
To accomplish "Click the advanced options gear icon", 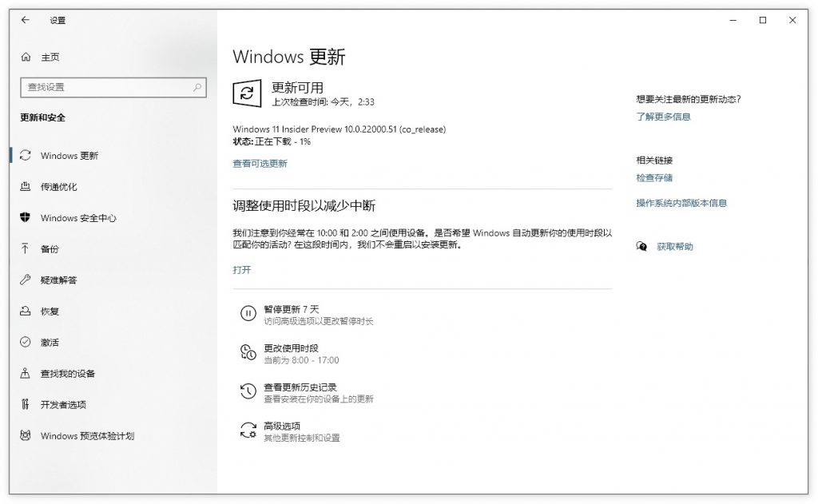I will pos(248,431).
